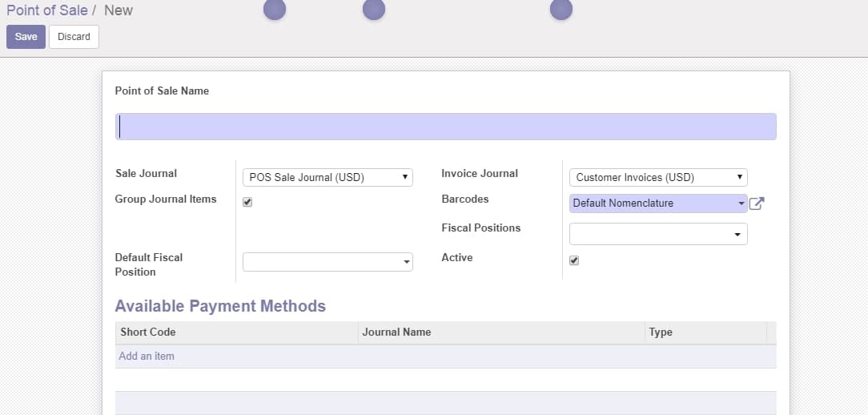Click Point of Sale breadcrumb
The width and height of the screenshot is (868, 415).
[x=47, y=10]
